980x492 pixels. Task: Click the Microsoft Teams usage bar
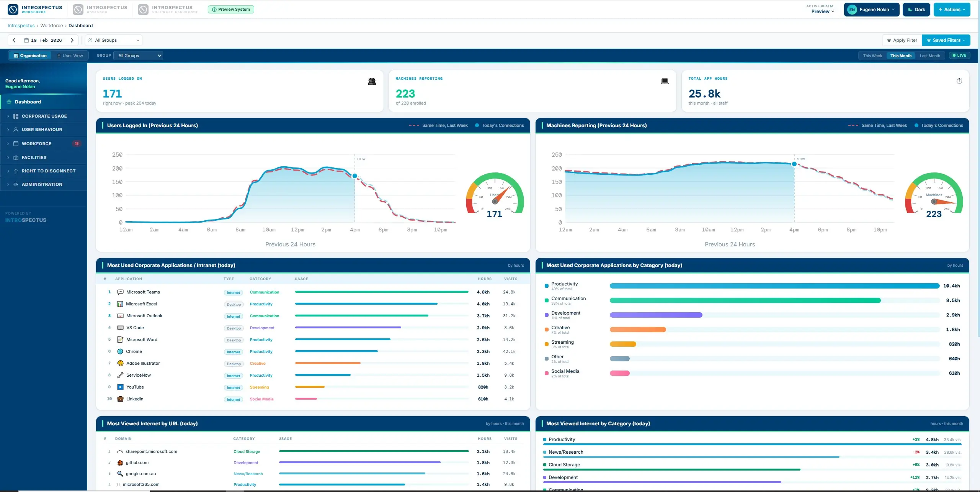point(382,292)
